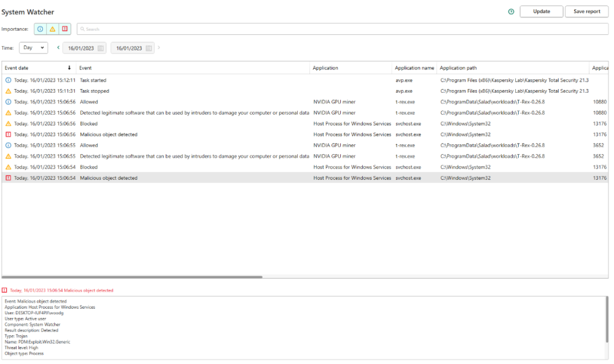This screenshot has width=614, height=364.
Task: Go to previous day with left arrow
Action: (58, 48)
